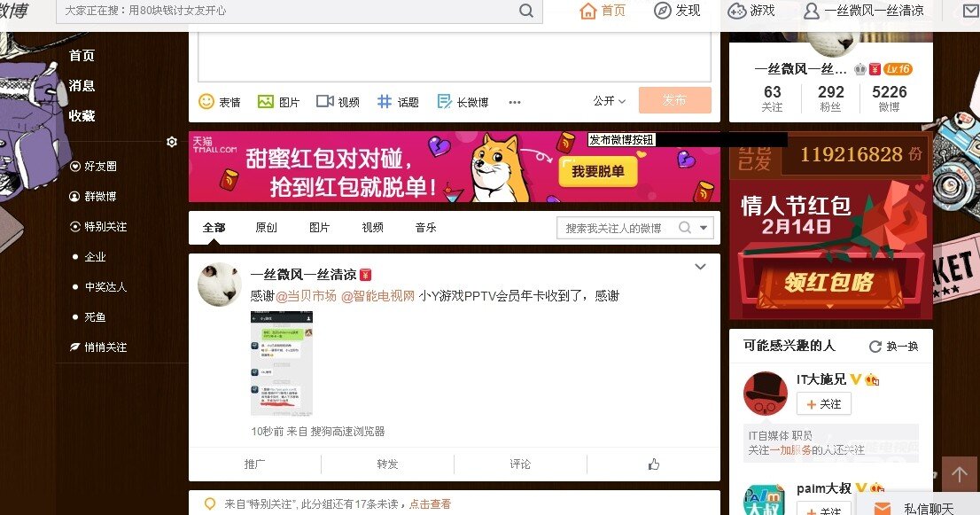The image size is (980, 515).
Task: Open 群微博 group weibo in sidebar
Action: [93, 196]
